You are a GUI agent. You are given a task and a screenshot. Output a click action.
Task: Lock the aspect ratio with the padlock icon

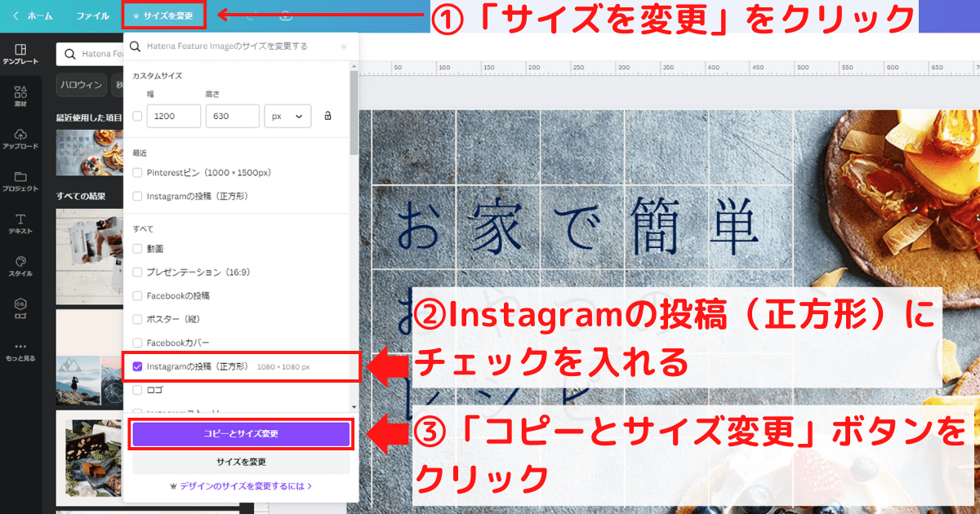point(329,117)
